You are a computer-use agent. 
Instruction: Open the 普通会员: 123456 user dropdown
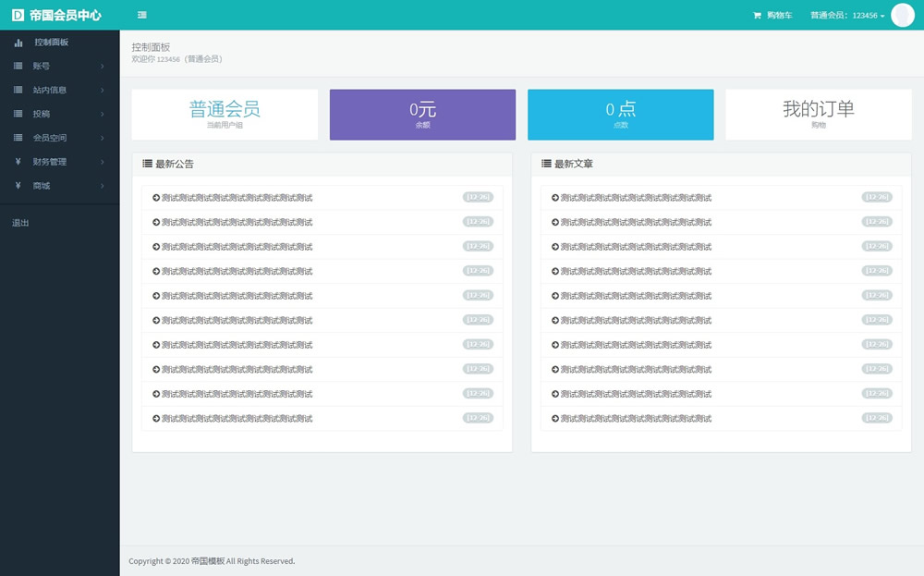point(846,16)
